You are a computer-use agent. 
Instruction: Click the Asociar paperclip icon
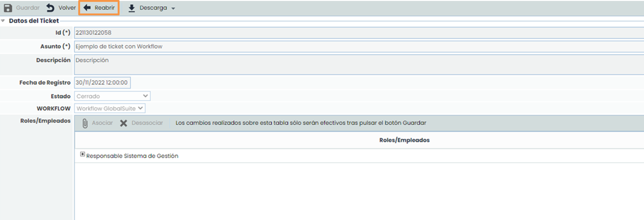(x=85, y=123)
